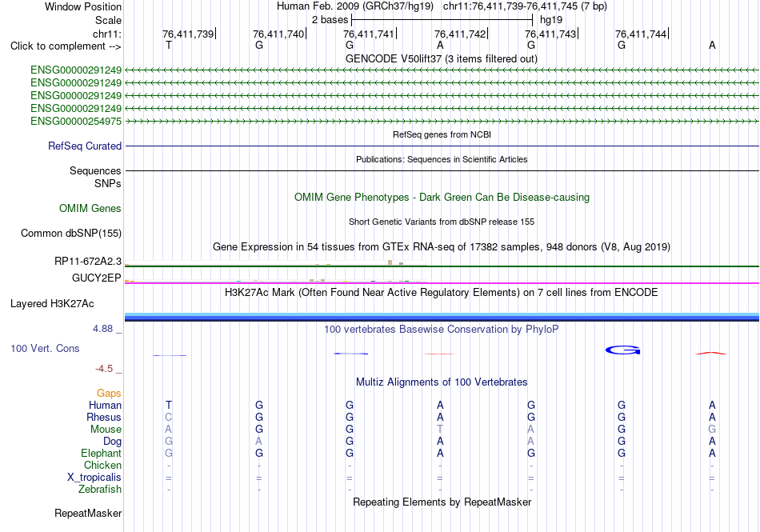Click position label 76,411,744
Screen dimensions: 760x532
point(642,34)
